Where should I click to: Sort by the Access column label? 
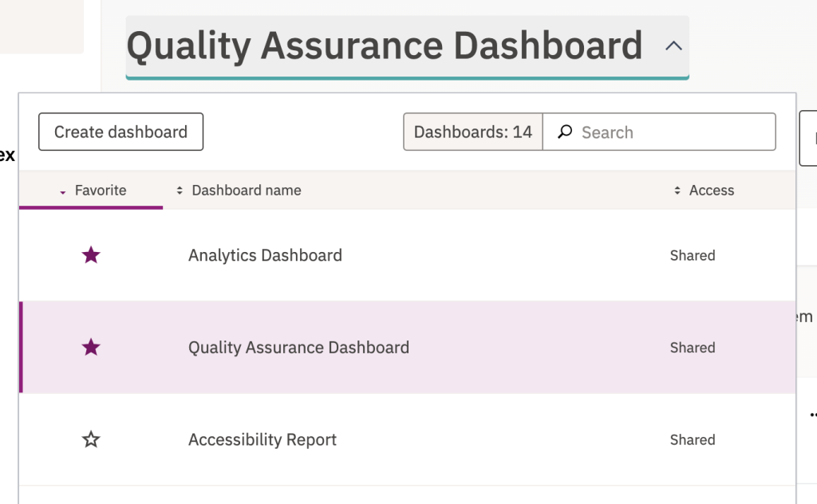pos(711,191)
